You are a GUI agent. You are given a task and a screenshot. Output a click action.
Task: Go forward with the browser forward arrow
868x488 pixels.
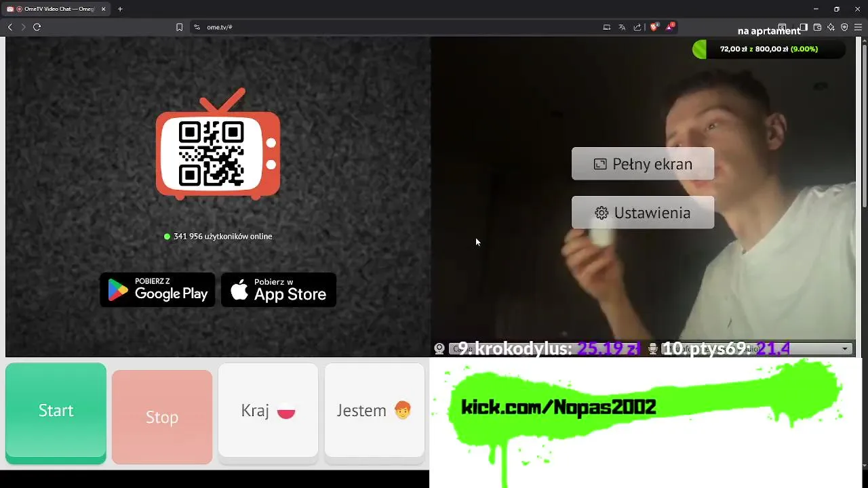pos(23,27)
